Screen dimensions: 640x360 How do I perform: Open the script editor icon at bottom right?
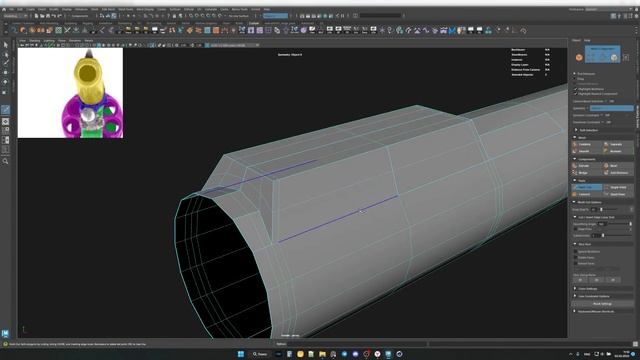click(636, 344)
